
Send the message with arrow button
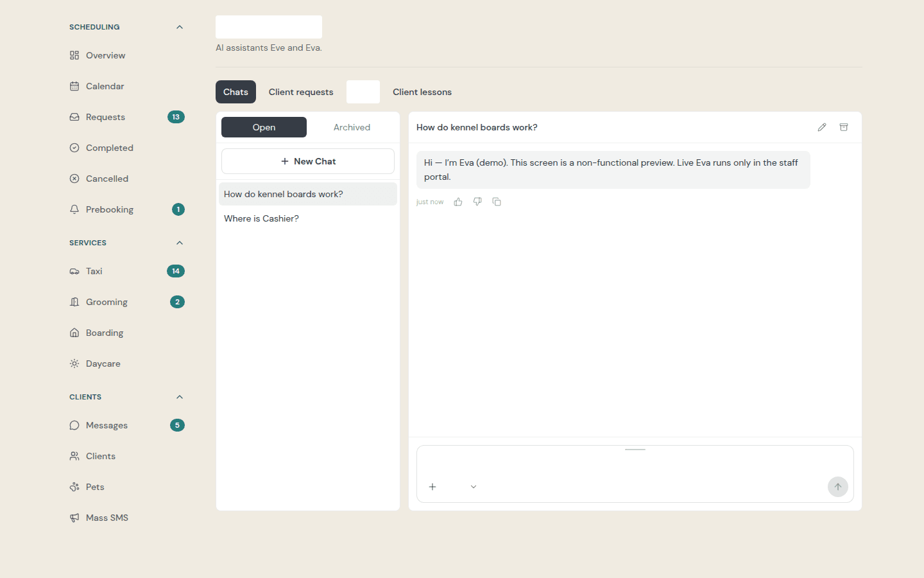(x=838, y=487)
